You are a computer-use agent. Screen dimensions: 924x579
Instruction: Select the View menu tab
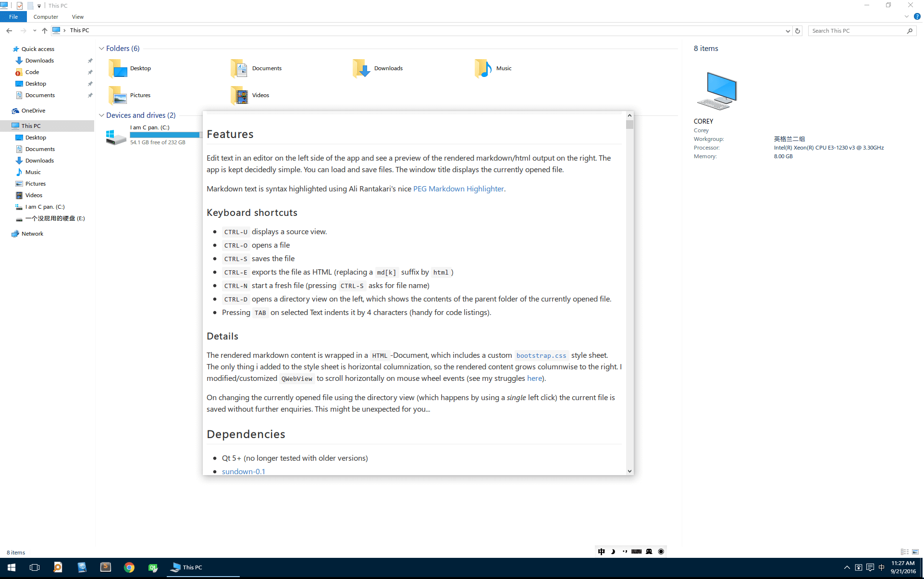77,17
